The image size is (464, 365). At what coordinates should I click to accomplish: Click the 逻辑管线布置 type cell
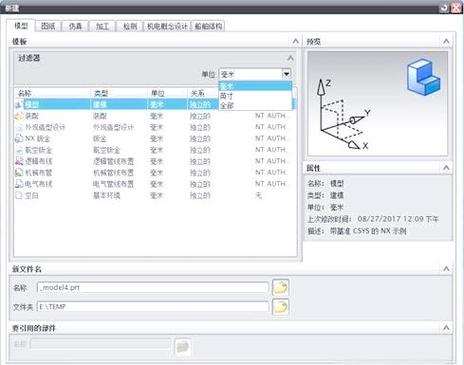113,161
